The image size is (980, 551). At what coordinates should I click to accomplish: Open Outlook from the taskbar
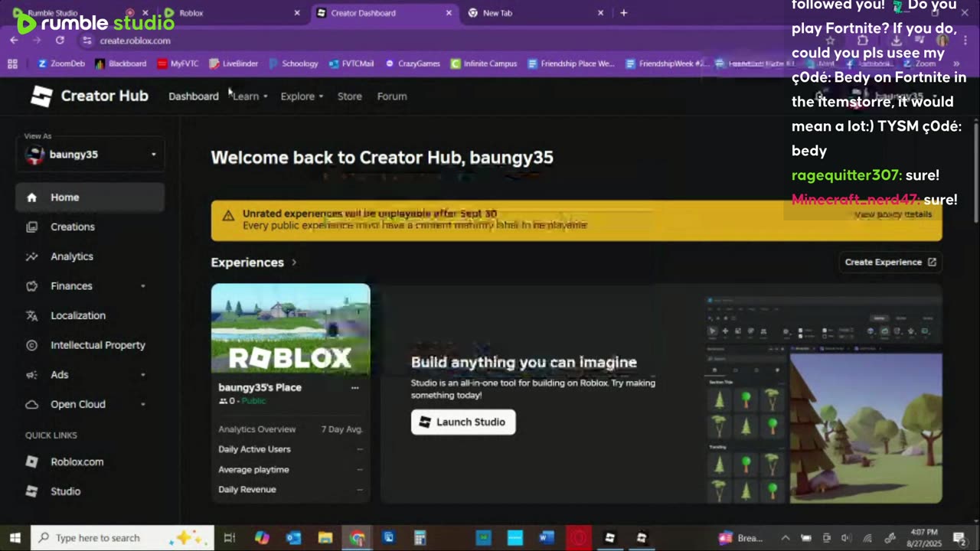click(294, 538)
